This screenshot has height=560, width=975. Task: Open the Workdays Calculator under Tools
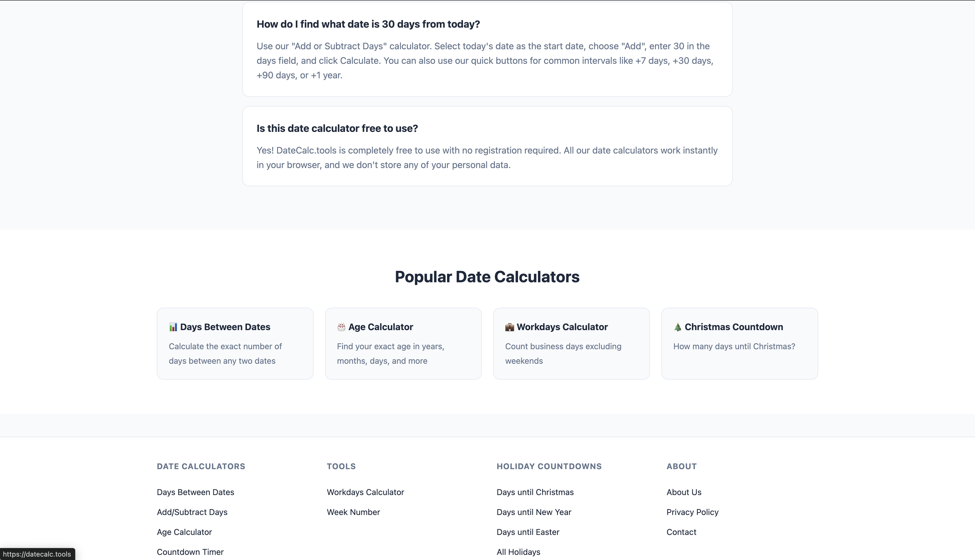click(x=365, y=492)
